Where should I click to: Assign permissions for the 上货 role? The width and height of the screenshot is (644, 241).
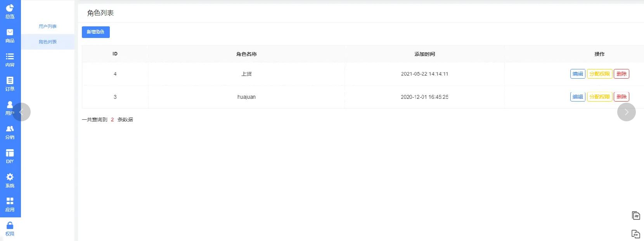(599, 74)
